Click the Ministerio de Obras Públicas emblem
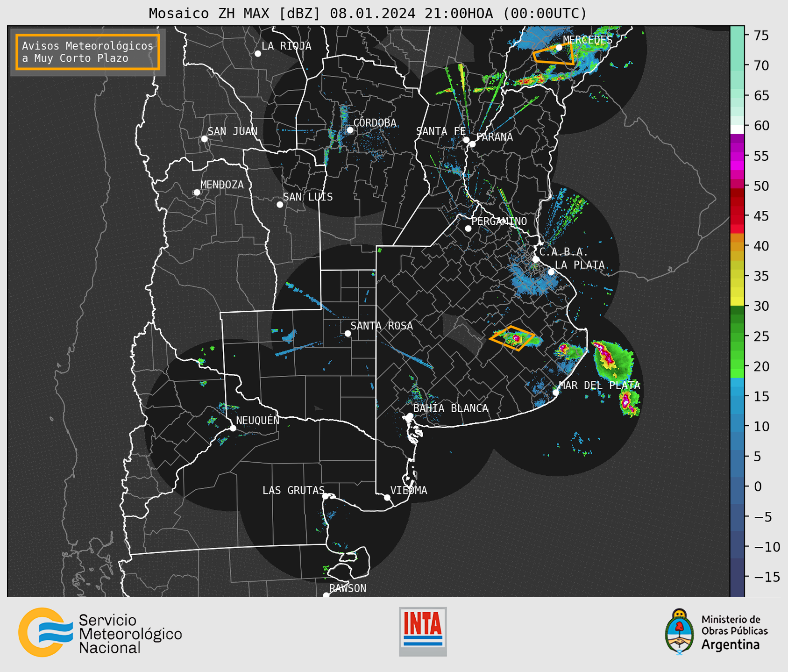Screen dimensions: 788x672 point(679,632)
